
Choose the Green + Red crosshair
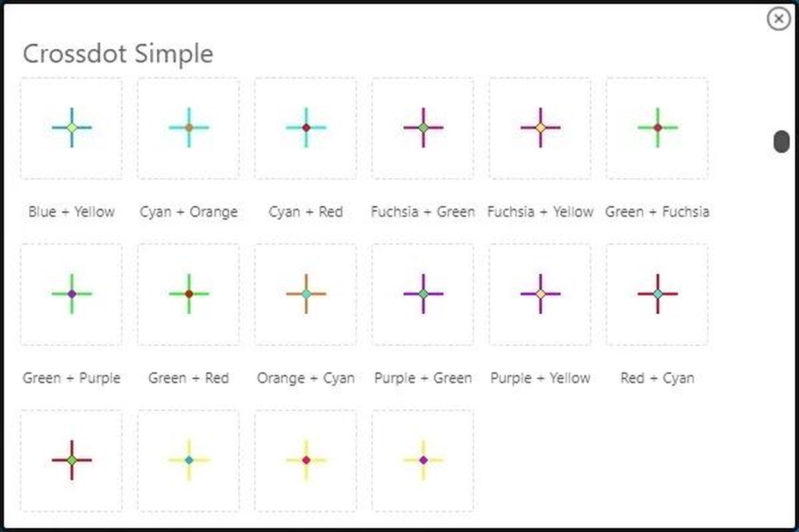[x=189, y=294]
